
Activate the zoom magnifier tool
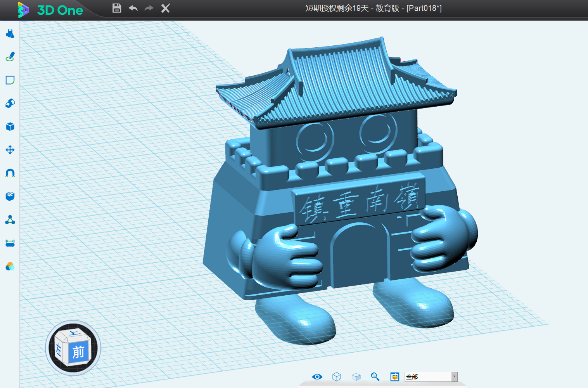[375, 377]
